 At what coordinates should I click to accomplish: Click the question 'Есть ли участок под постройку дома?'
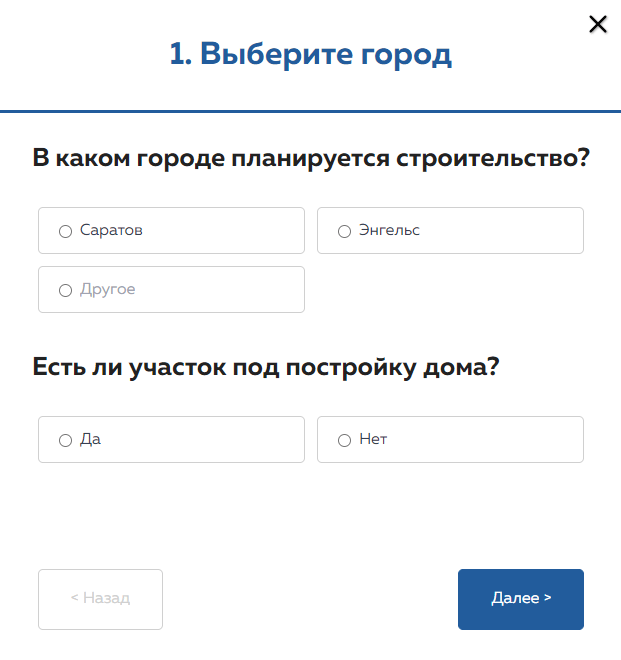point(266,367)
